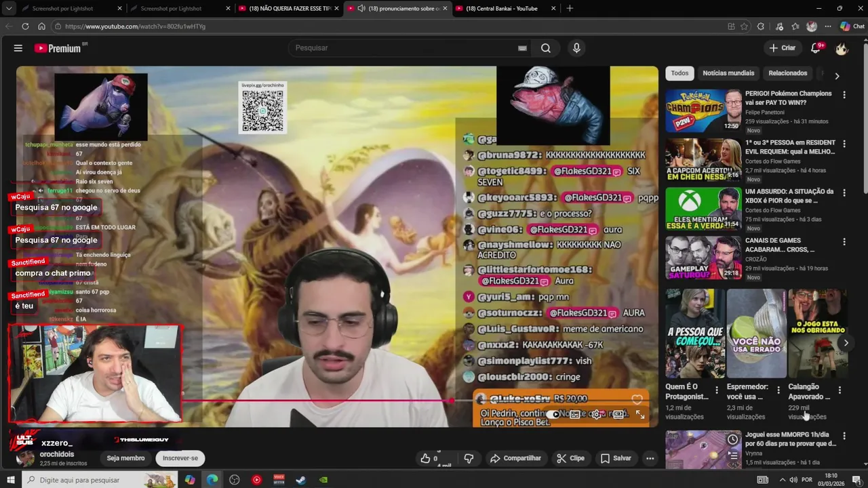Image resolution: width=868 pixels, height=488 pixels.
Task: Show hidden system tray icons chevron
Action: tap(782, 480)
